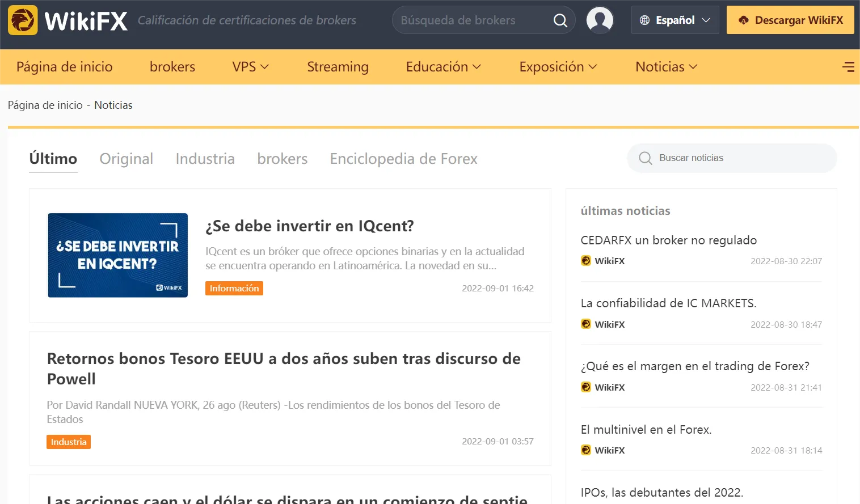The width and height of the screenshot is (860, 504).
Task: Open Las acciones caen y el dólar article
Action: tap(287, 499)
